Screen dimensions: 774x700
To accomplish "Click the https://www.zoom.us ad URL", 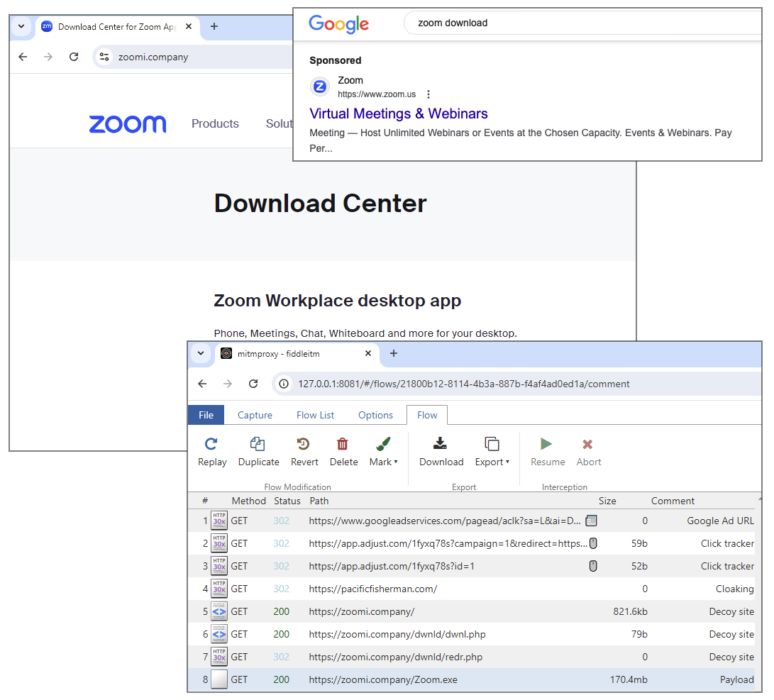I will coord(377,94).
